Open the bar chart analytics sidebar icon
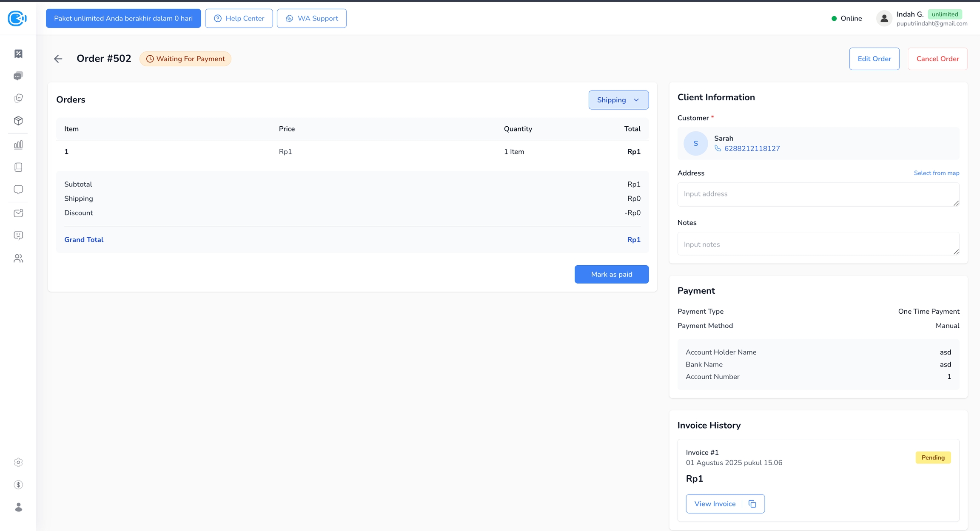Image resolution: width=980 pixels, height=531 pixels. coord(18,145)
